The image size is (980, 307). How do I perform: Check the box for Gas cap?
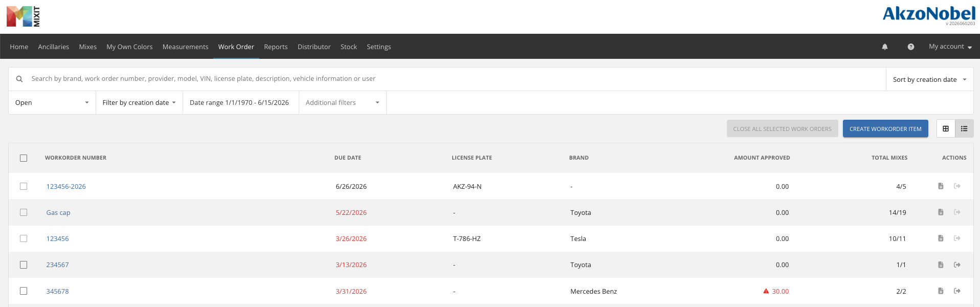[x=24, y=212]
